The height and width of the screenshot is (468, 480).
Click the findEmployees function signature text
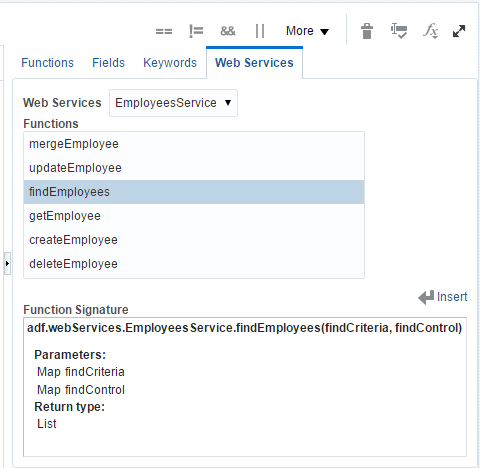[244, 328]
